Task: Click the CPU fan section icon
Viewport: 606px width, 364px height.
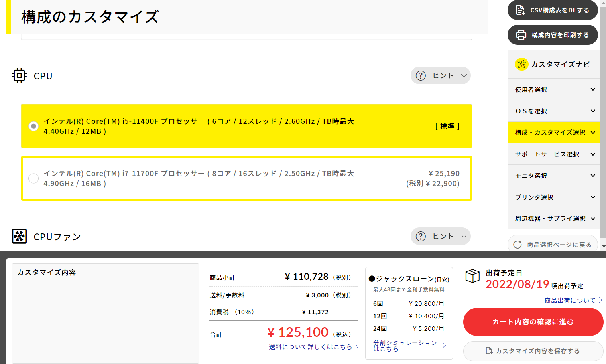Action: [x=19, y=236]
